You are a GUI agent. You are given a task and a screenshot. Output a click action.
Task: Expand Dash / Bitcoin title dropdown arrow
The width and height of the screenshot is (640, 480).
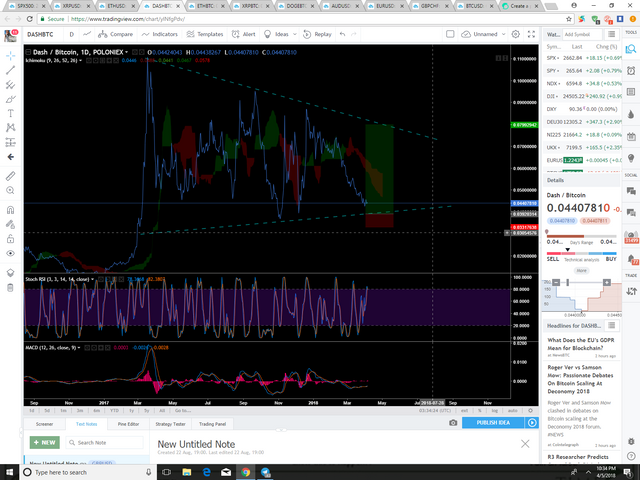(x=127, y=52)
